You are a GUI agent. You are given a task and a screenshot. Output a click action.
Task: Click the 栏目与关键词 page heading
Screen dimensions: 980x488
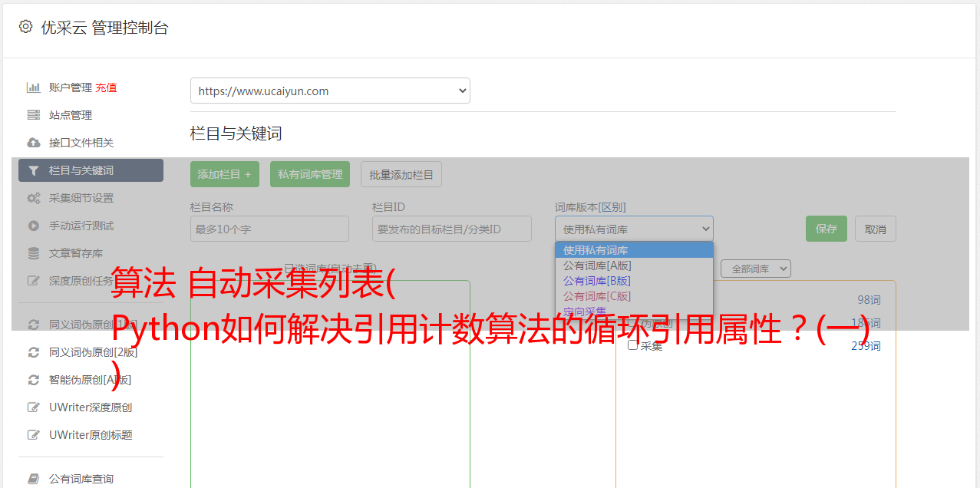tap(236, 134)
